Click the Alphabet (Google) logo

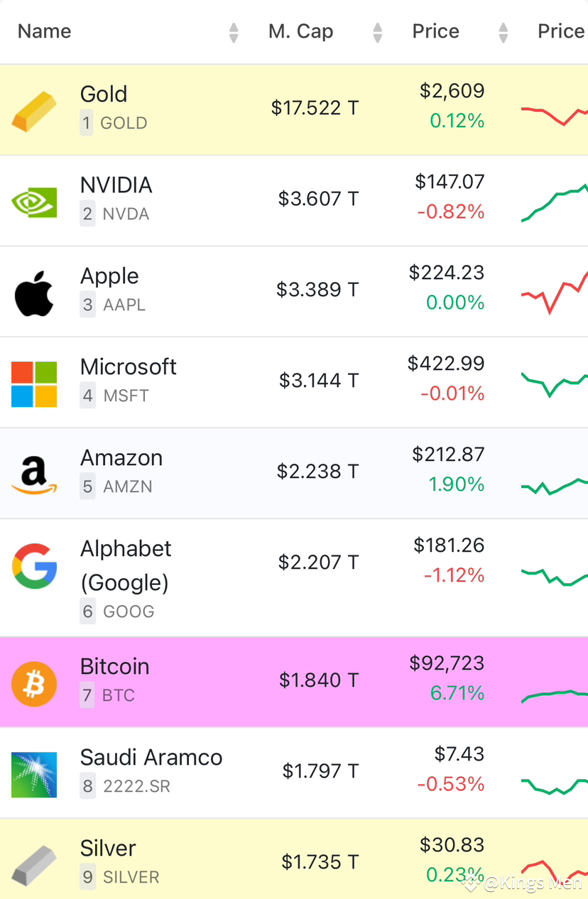point(33,567)
